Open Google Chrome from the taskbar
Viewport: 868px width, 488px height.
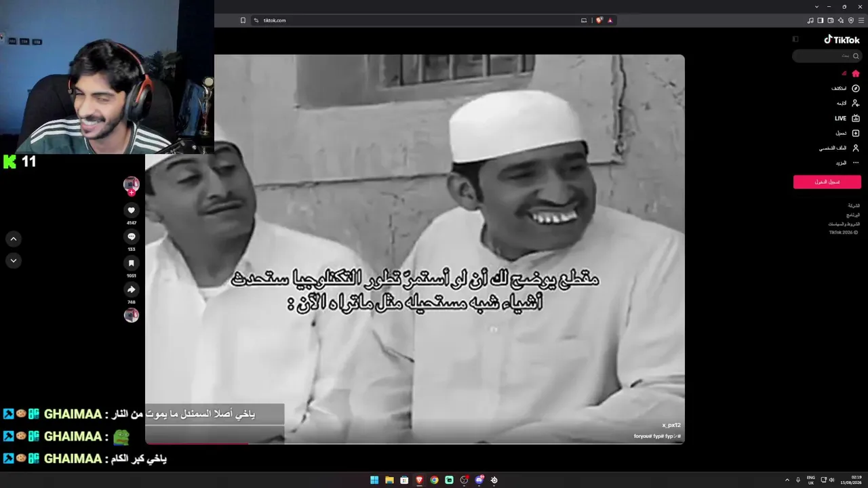point(434,480)
